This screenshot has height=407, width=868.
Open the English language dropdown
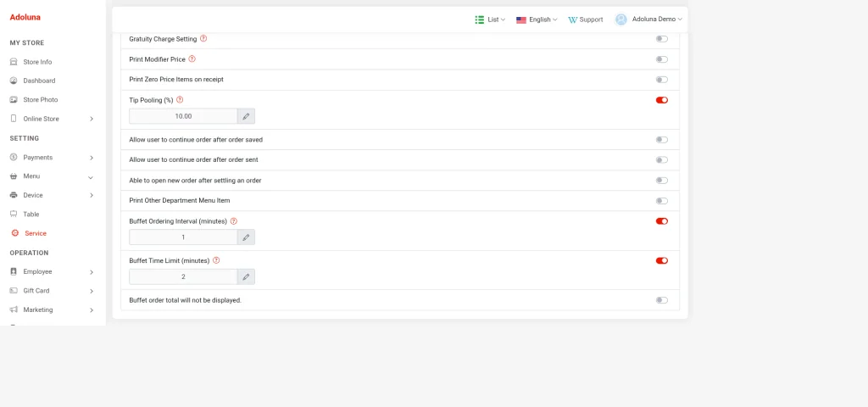point(537,20)
